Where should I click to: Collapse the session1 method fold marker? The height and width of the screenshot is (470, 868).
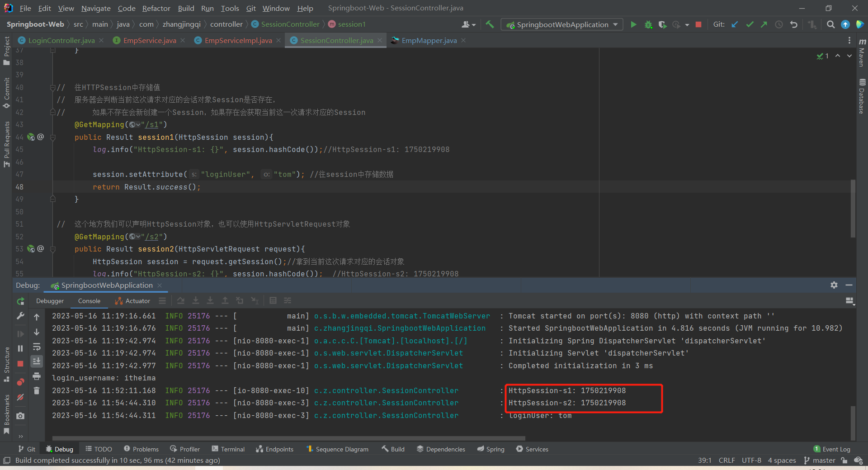tap(52, 138)
